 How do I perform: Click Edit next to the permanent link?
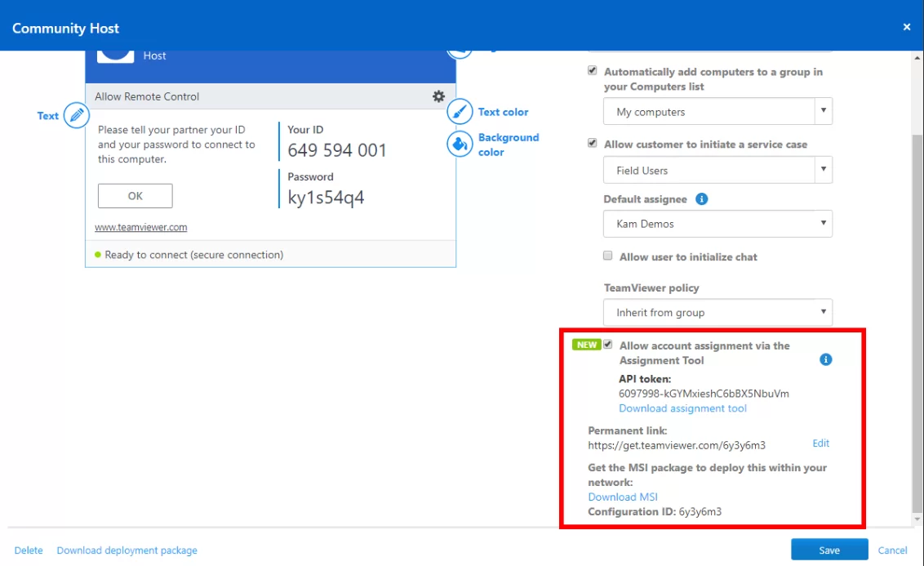point(820,443)
